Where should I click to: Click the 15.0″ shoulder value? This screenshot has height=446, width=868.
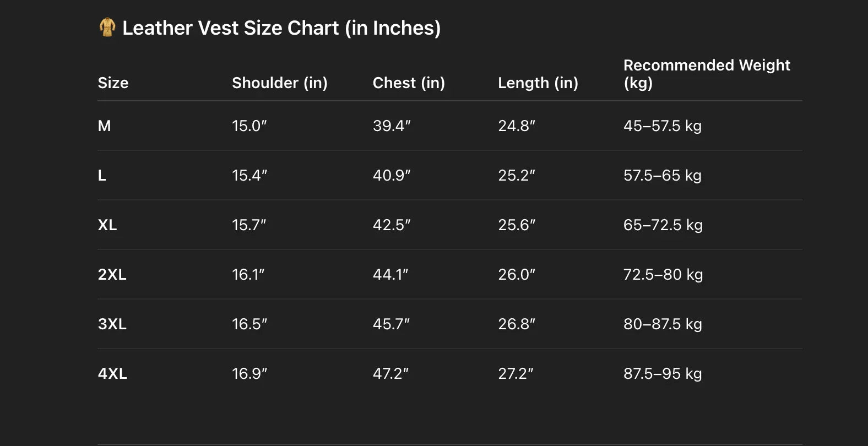[x=249, y=126]
